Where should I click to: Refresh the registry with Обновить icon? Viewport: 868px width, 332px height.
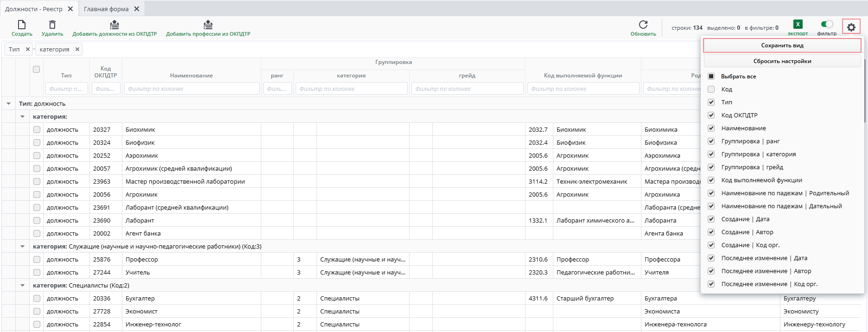[643, 25]
